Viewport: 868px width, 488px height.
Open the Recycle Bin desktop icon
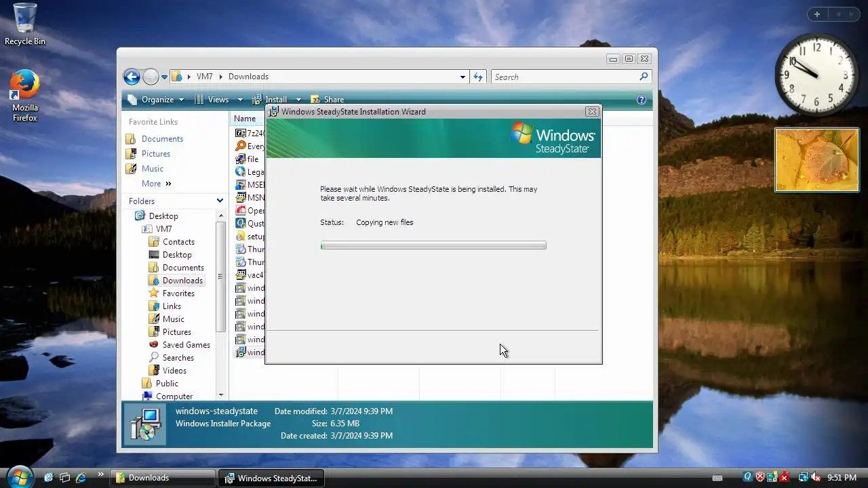click(25, 24)
